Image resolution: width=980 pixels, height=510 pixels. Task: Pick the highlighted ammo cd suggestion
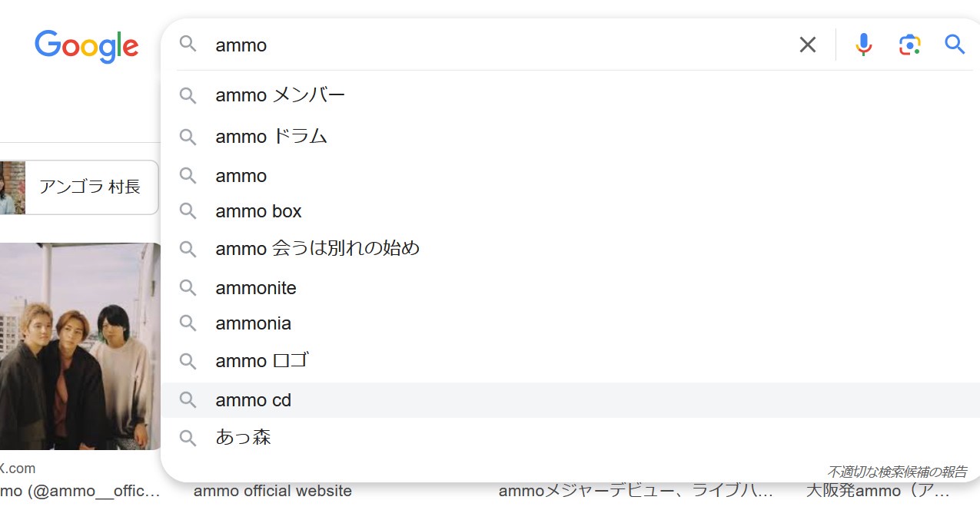[x=570, y=400]
